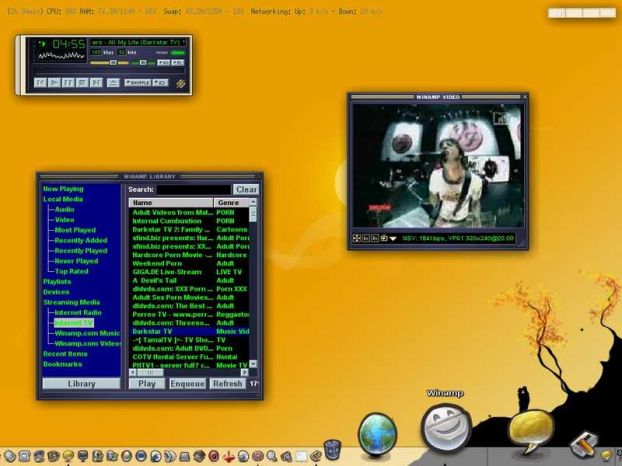Click the fullscreen icon in Winamp Video
The image size is (622, 466).
tap(357, 238)
